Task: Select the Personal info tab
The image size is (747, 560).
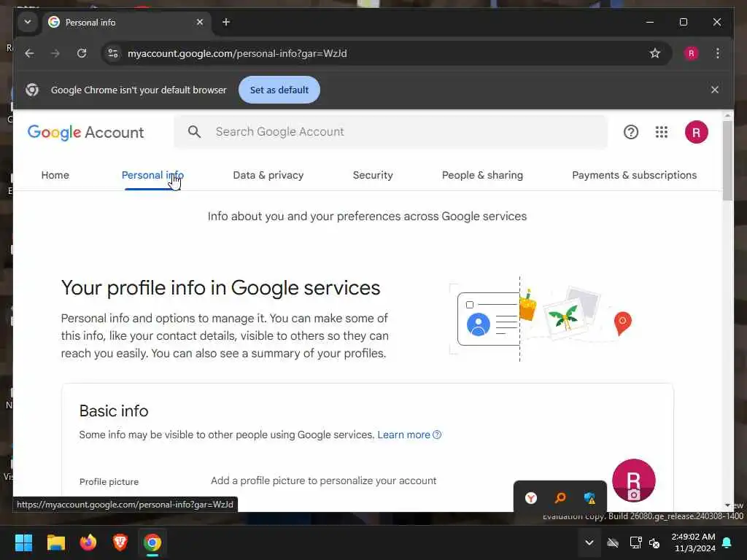Action: tap(152, 175)
